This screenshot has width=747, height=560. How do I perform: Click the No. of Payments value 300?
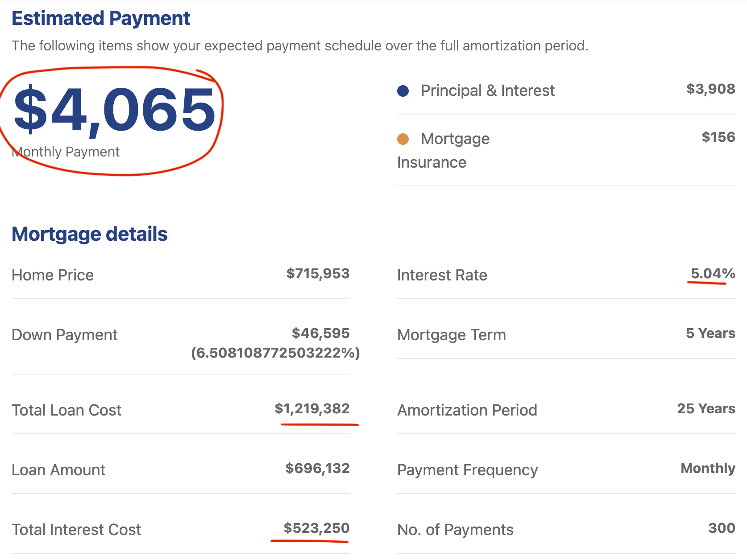[722, 528]
